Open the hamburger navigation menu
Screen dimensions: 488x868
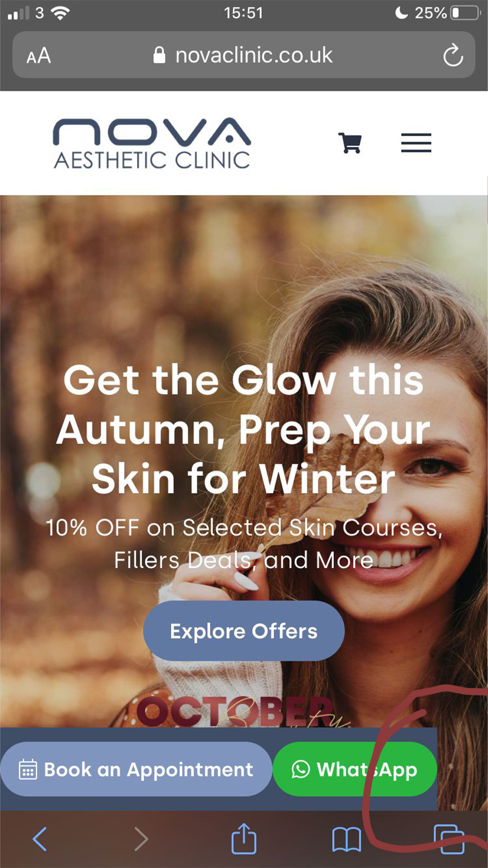[x=416, y=143]
